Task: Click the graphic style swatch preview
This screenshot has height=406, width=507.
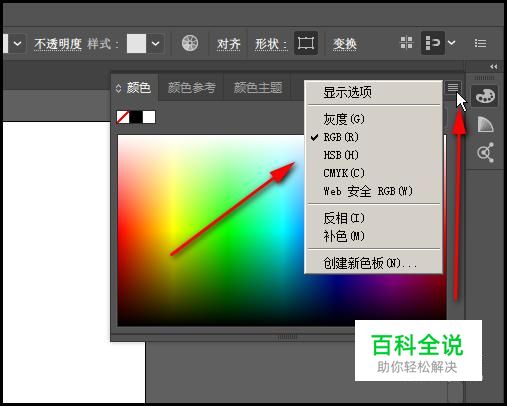Action: click(136, 43)
